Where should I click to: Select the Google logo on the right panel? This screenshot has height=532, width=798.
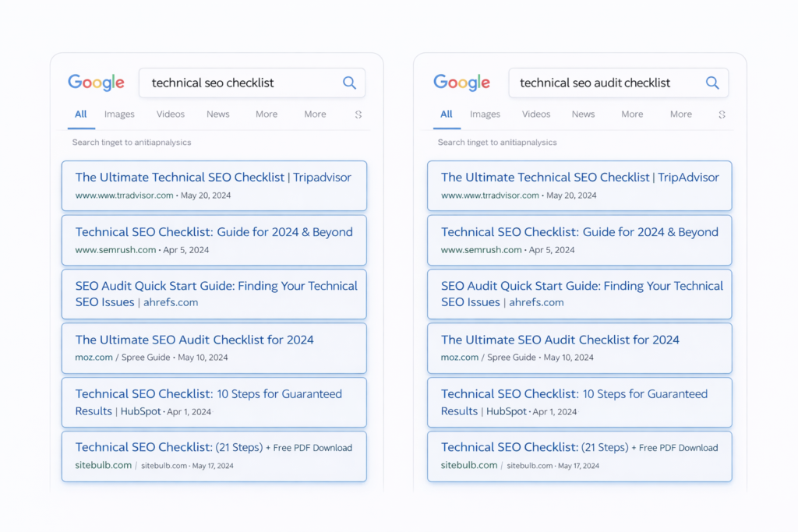coord(461,82)
